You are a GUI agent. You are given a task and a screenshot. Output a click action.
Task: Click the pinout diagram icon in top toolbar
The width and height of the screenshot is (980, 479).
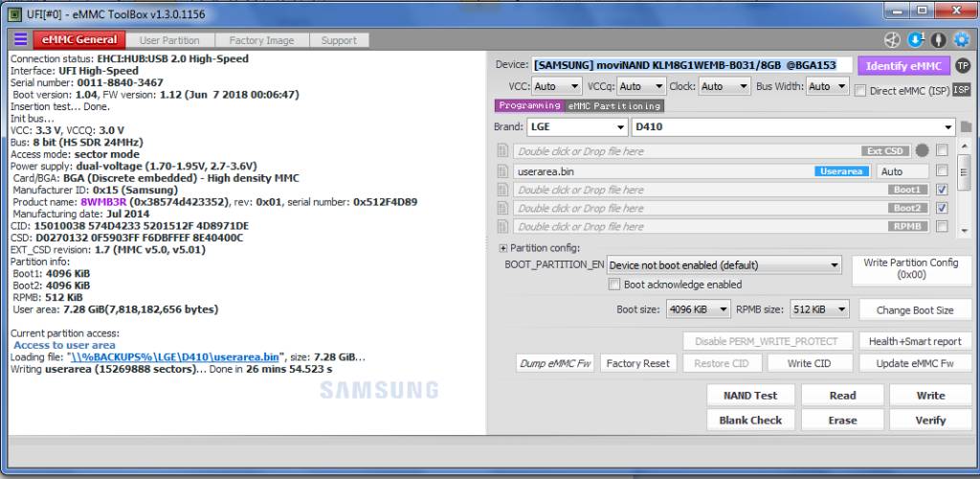892,40
